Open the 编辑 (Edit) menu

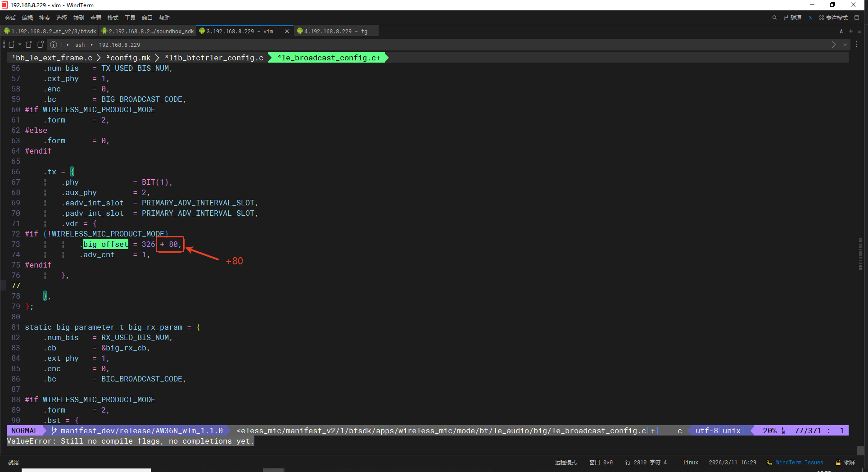pos(27,18)
